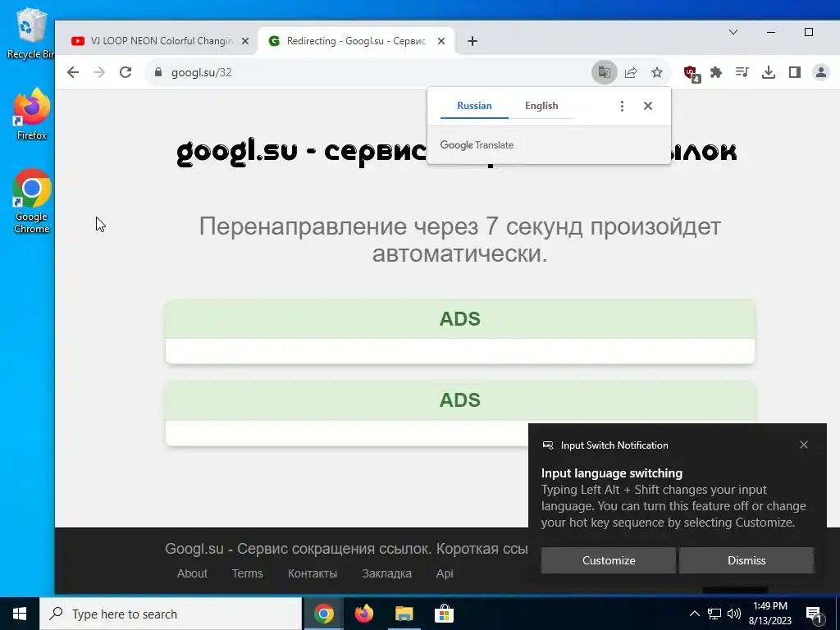Bookmark this page with the star icon
The height and width of the screenshot is (630, 840).
657,72
